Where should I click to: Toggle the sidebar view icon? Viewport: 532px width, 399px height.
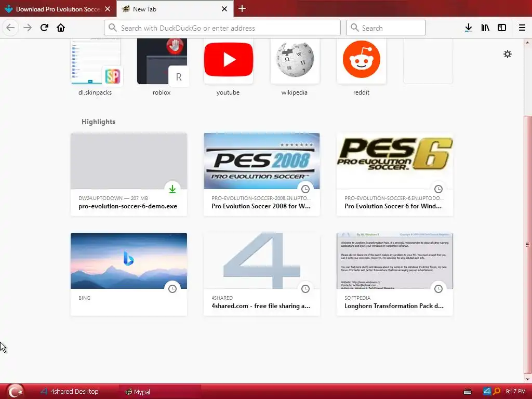coord(502,28)
